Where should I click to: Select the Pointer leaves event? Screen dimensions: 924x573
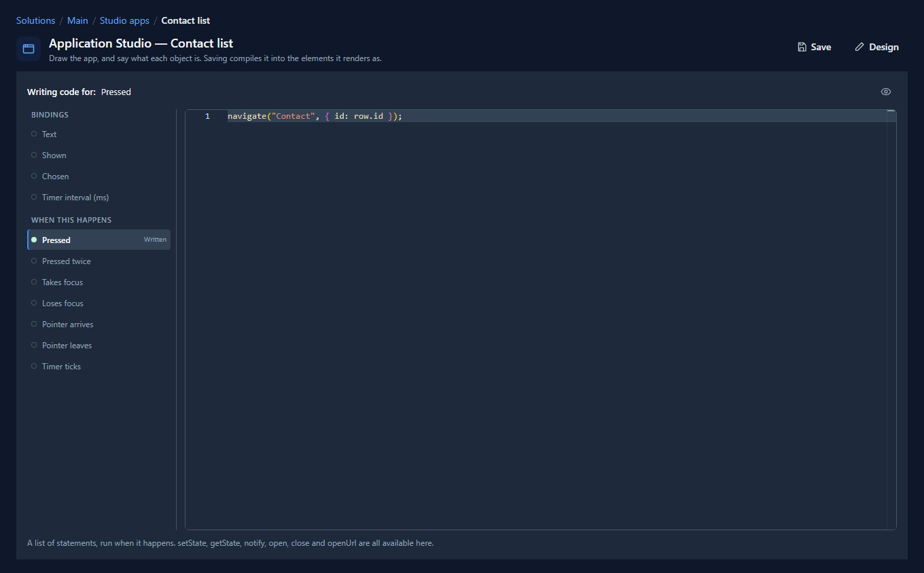pyautogui.click(x=99, y=346)
